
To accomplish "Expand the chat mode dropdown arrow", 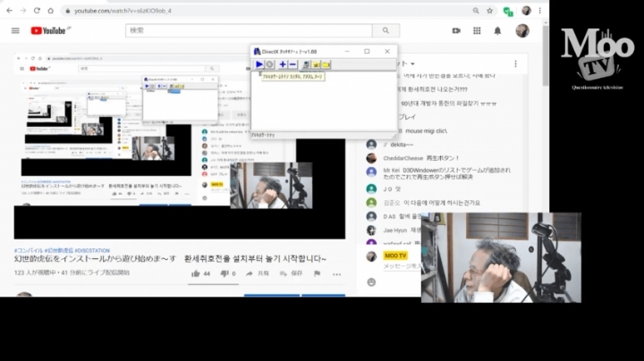I will (x=412, y=64).
